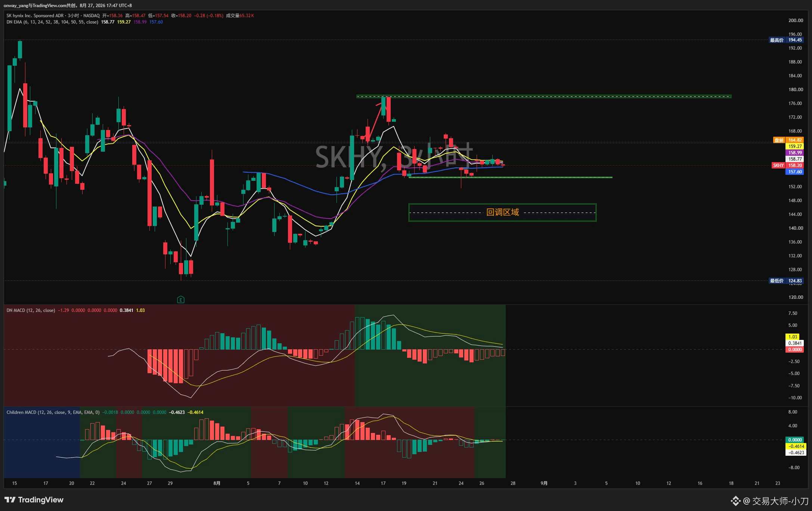Click the 7.50 tick on MACD axis
This screenshot has height=511, width=812.
point(793,313)
